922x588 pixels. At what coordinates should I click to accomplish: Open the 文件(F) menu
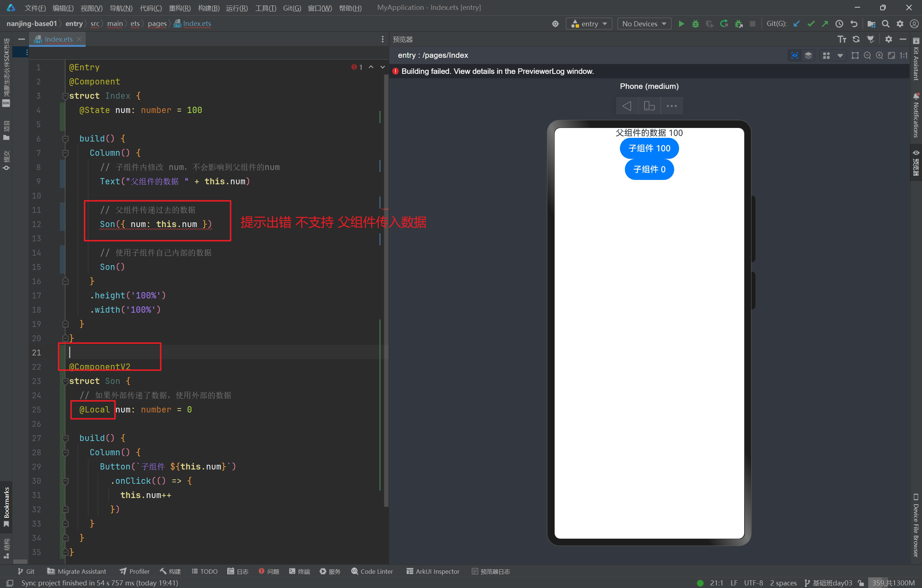click(35, 8)
